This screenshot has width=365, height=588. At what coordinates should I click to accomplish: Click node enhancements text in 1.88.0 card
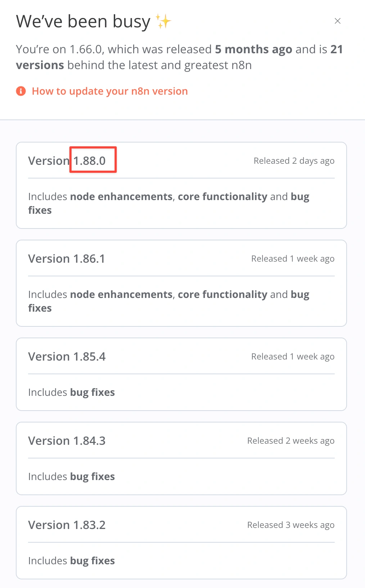(121, 196)
